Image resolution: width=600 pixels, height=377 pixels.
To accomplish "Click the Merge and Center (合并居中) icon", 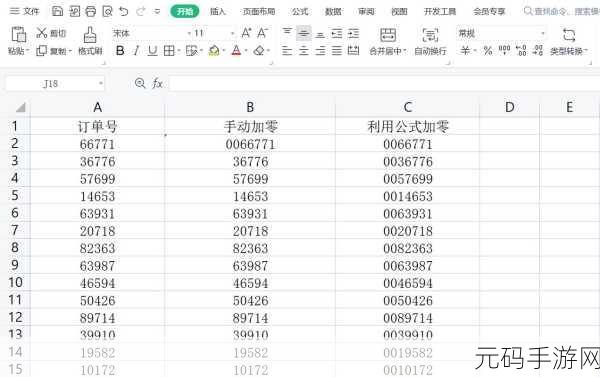I will tap(388, 35).
